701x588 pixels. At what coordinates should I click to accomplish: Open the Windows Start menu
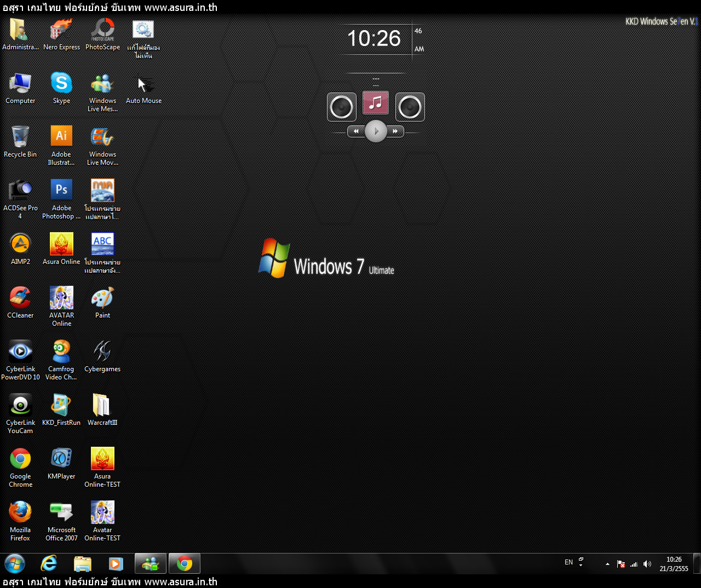(15, 563)
